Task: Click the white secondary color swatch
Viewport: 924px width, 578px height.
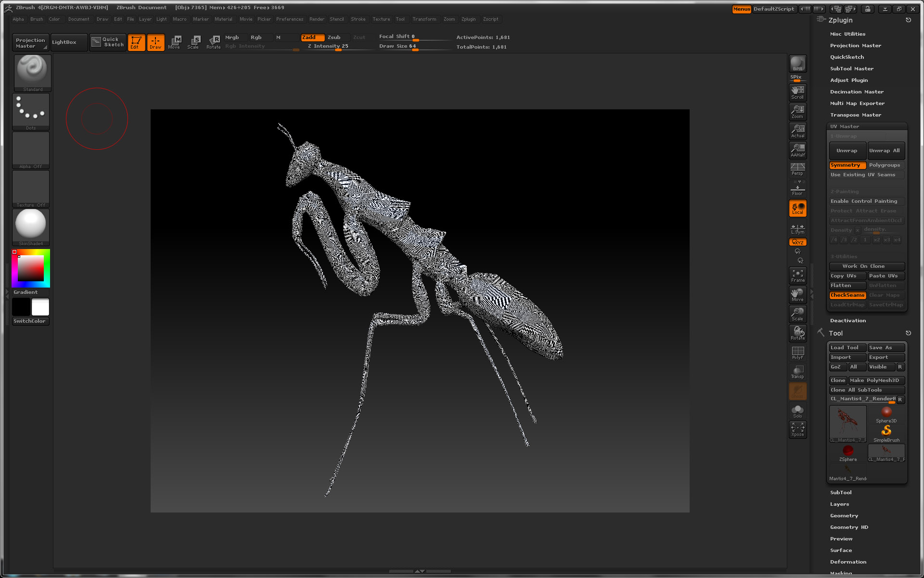Action: [x=40, y=307]
